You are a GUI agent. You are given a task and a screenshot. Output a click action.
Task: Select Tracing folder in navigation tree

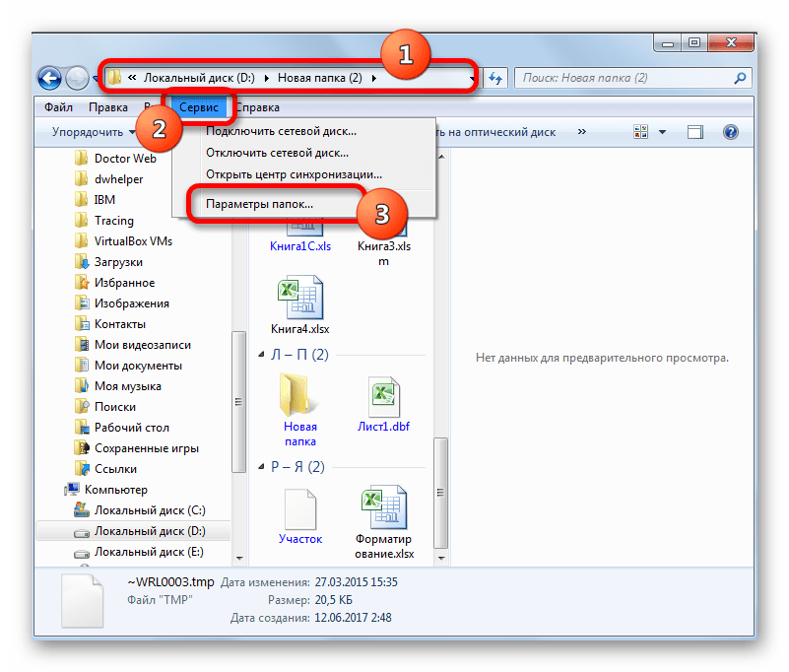click(x=114, y=221)
